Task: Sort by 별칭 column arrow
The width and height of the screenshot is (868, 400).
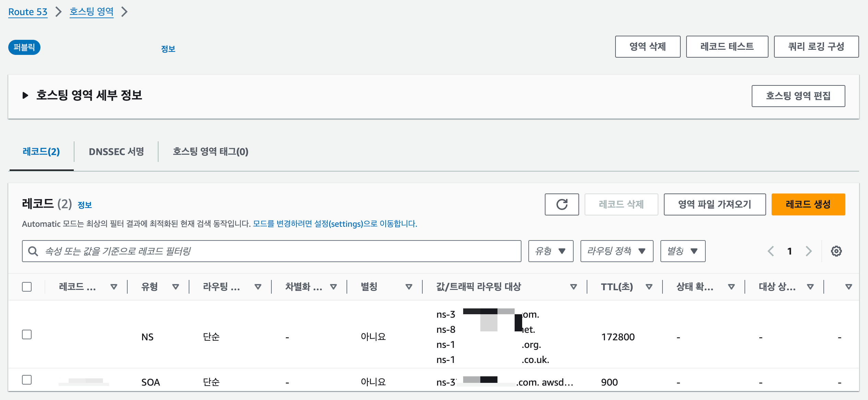Action: [409, 287]
